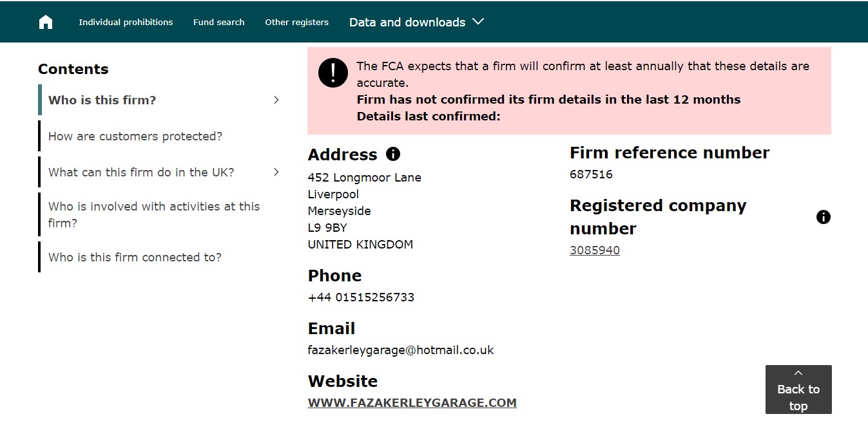Click the Phone heading
This screenshot has height=423, width=868.
pyautogui.click(x=334, y=275)
